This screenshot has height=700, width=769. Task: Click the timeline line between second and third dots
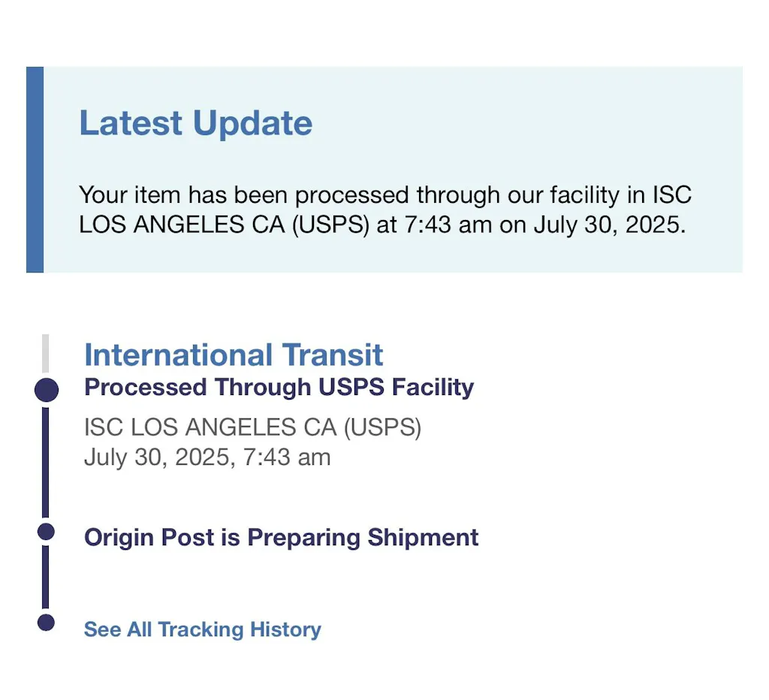(46, 577)
